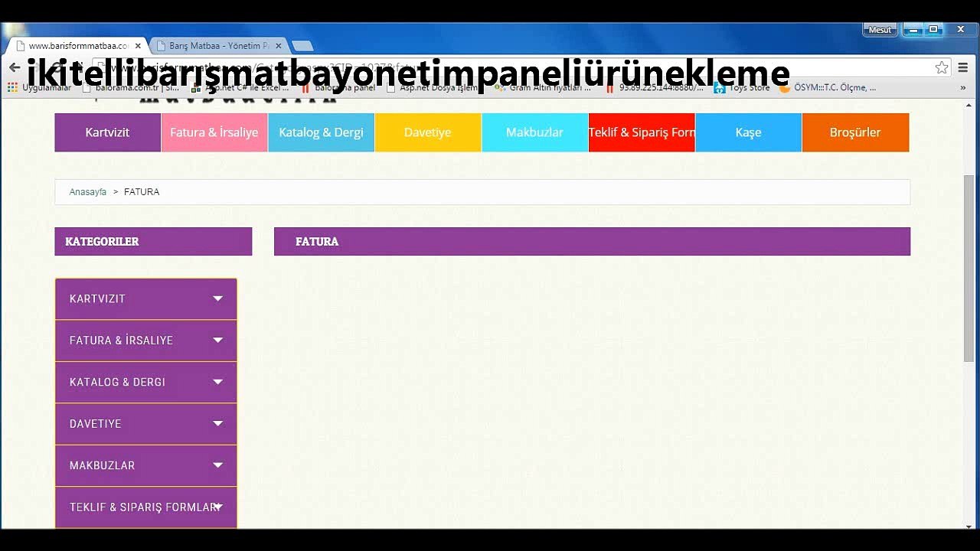Select KATALOG & DERGI category text
Screen dimensions: 980x551
click(x=117, y=382)
